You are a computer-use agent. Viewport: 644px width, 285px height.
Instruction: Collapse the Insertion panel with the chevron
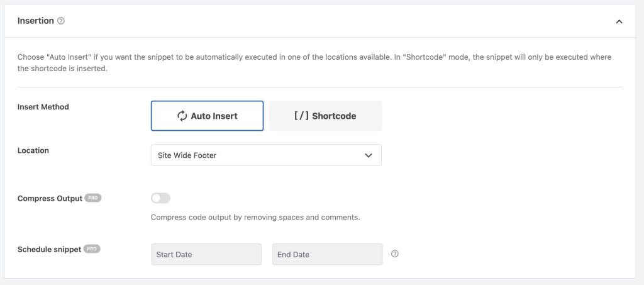(619, 21)
